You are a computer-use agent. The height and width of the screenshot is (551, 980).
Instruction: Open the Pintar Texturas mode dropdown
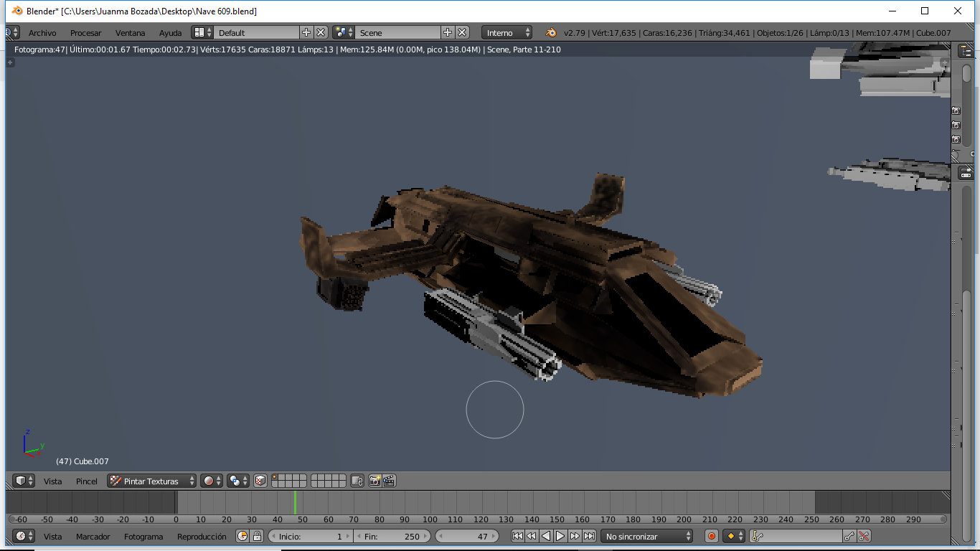[x=151, y=481]
